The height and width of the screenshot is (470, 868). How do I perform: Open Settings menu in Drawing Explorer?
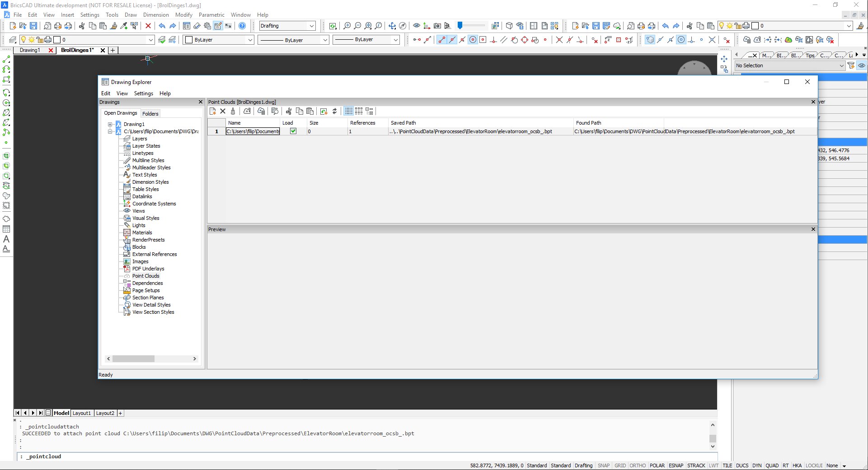point(144,93)
